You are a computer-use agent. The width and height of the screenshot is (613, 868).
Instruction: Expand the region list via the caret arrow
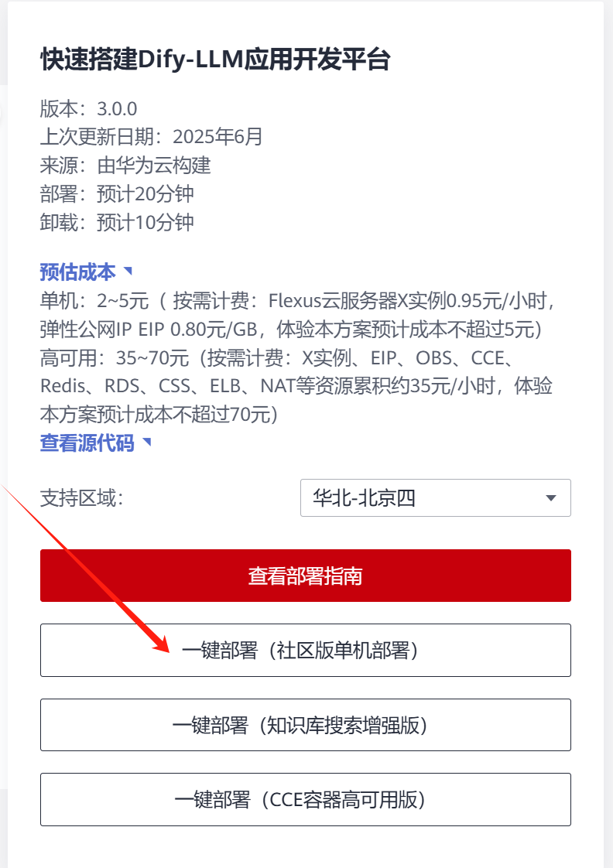point(550,498)
